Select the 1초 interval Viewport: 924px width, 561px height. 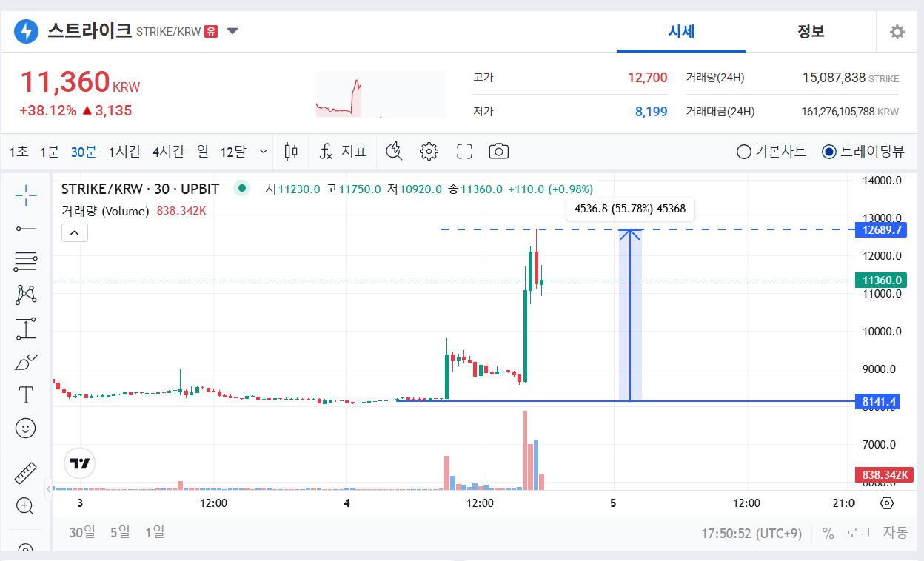19,152
